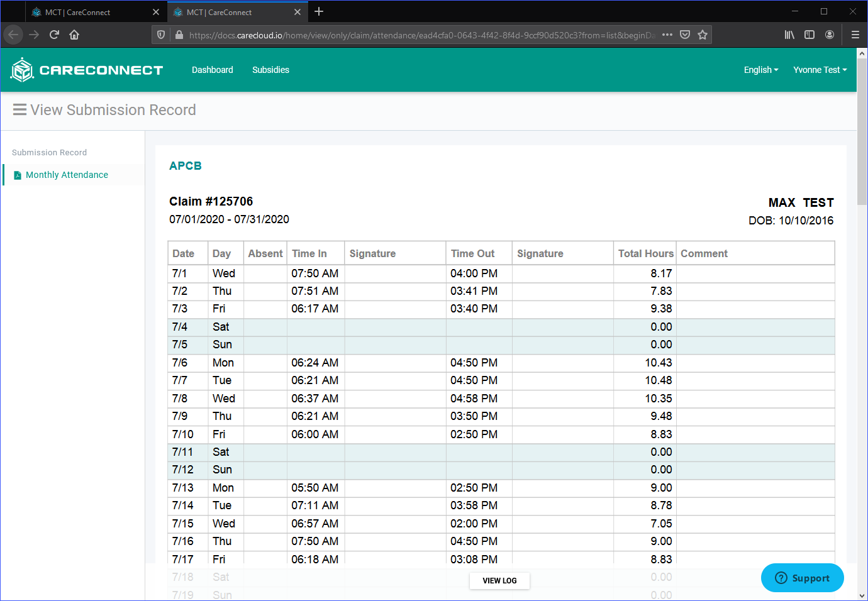Click the DOB: 10/10/2016 text
Viewport: 868px width, 601px height.
pos(791,221)
